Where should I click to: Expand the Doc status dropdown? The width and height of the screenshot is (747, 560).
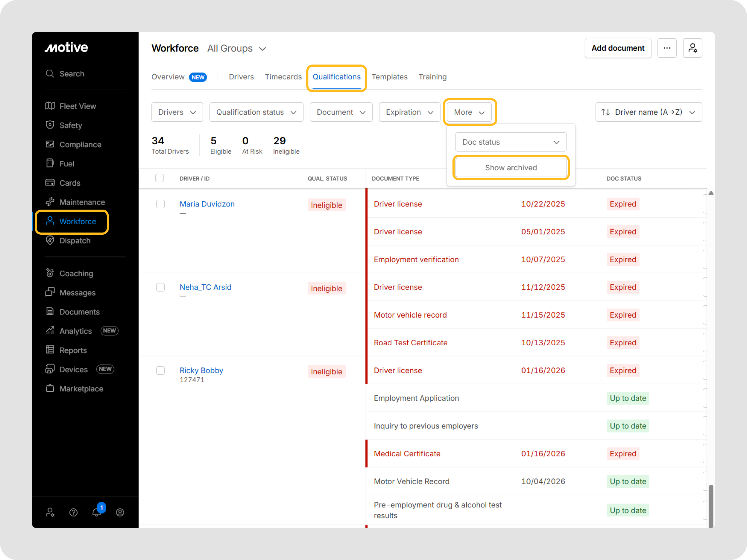510,142
